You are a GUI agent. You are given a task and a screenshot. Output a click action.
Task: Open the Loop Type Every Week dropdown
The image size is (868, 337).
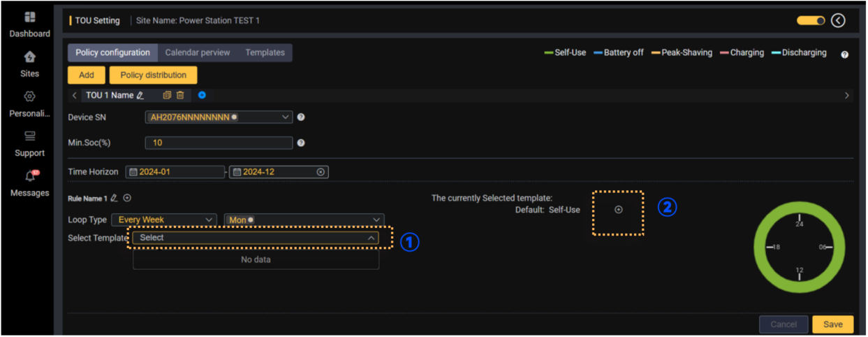pos(163,220)
